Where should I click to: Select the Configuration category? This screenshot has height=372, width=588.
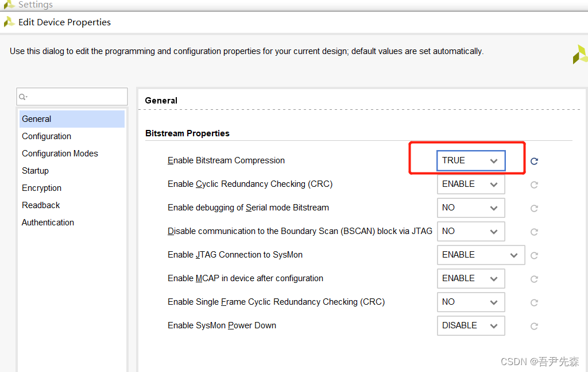(72, 136)
